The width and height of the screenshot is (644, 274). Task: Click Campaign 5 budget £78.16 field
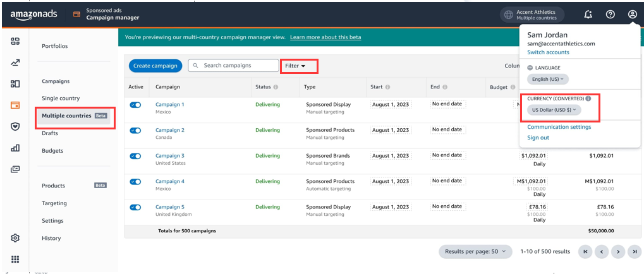point(538,207)
